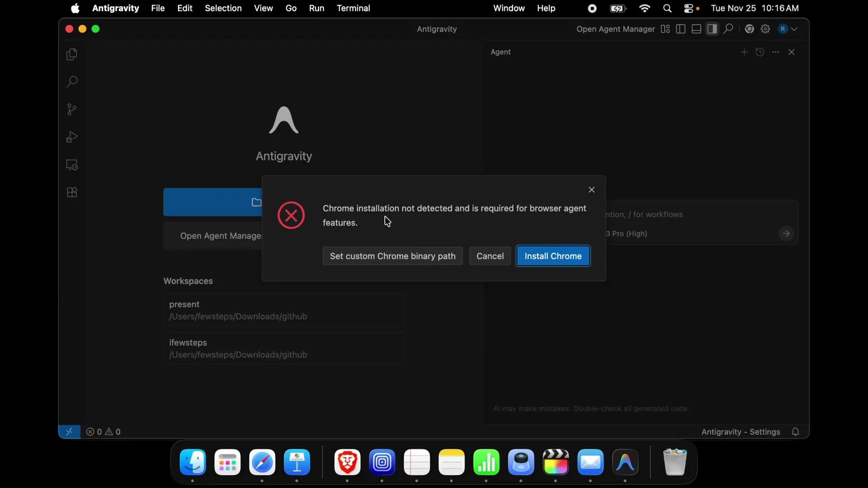The image size is (868, 488).
Task: Open the Selection menu
Action: [224, 8]
